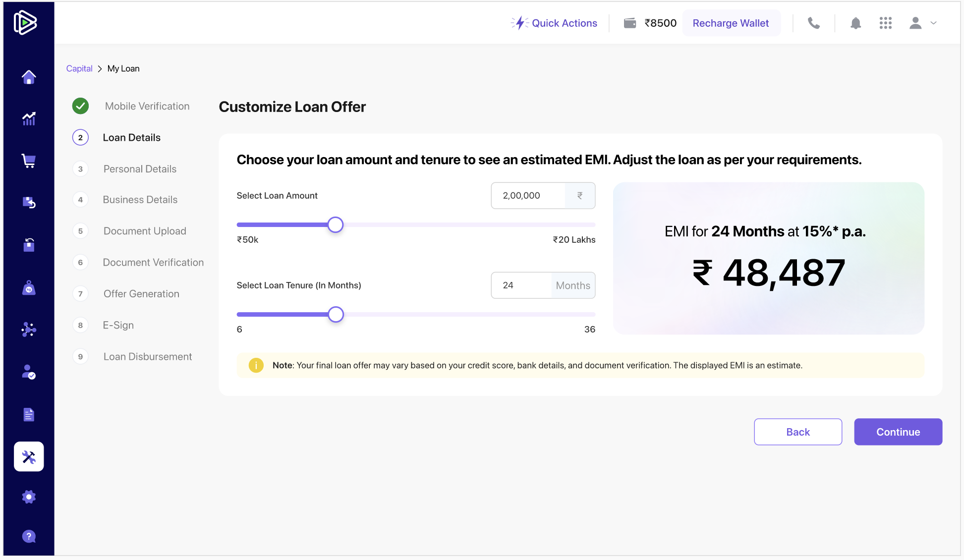The image size is (964, 560).
Task: Go to Mobile Verification step
Action: 147,106
